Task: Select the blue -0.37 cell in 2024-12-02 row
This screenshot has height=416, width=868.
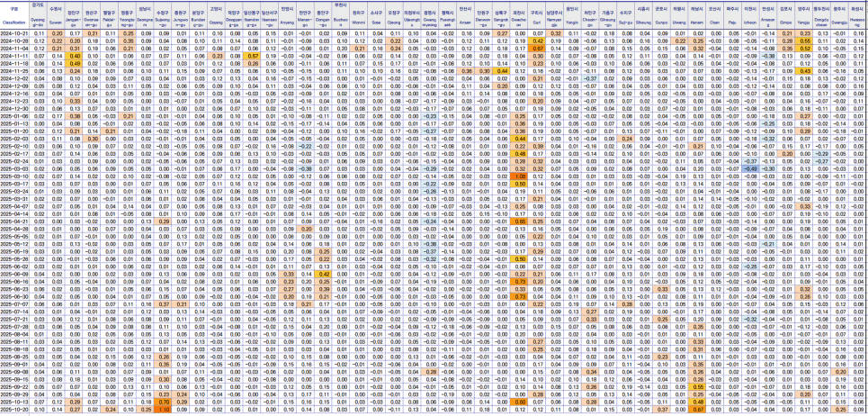Action: click(591, 78)
